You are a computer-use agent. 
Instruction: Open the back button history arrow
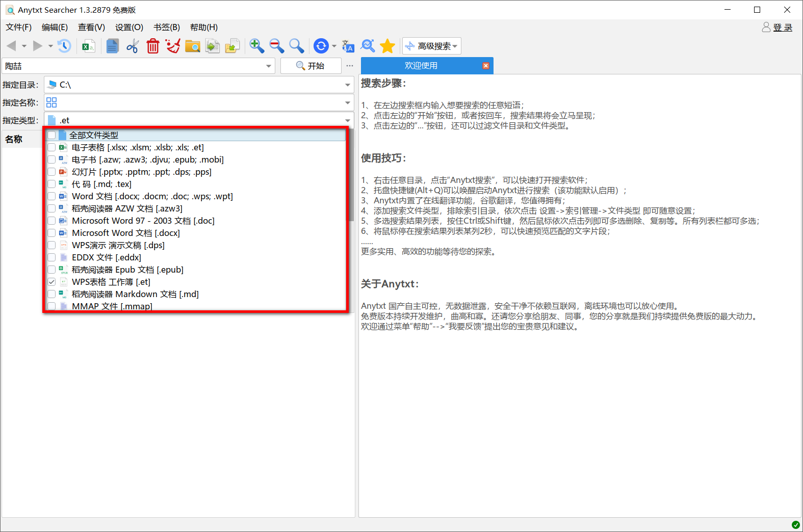[x=24, y=46]
